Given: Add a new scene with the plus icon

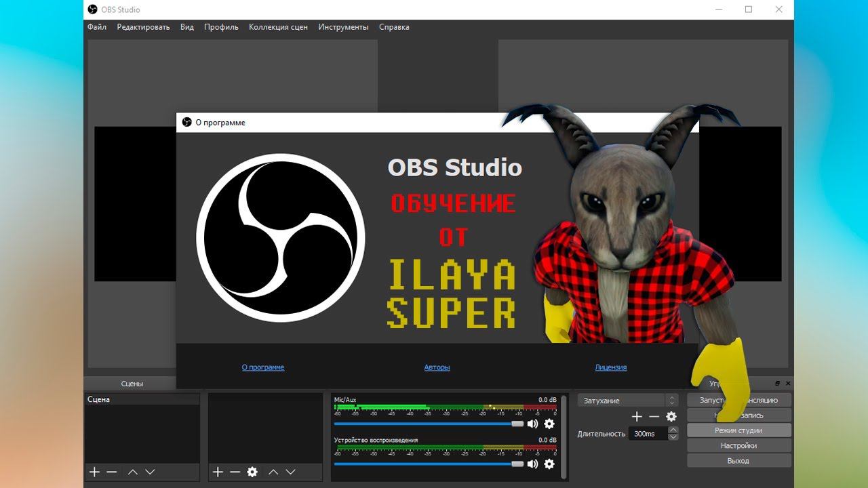Looking at the screenshot, I should pos(94,472).
